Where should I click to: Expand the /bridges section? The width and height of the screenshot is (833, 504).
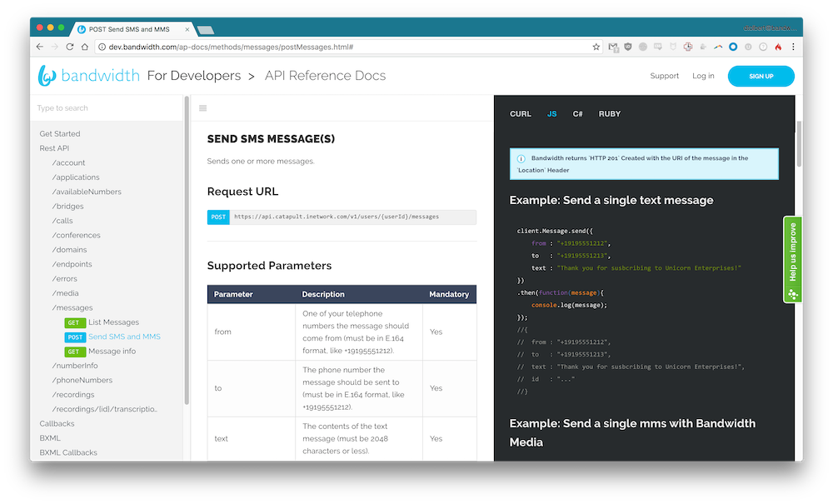(x=67, y=206)
